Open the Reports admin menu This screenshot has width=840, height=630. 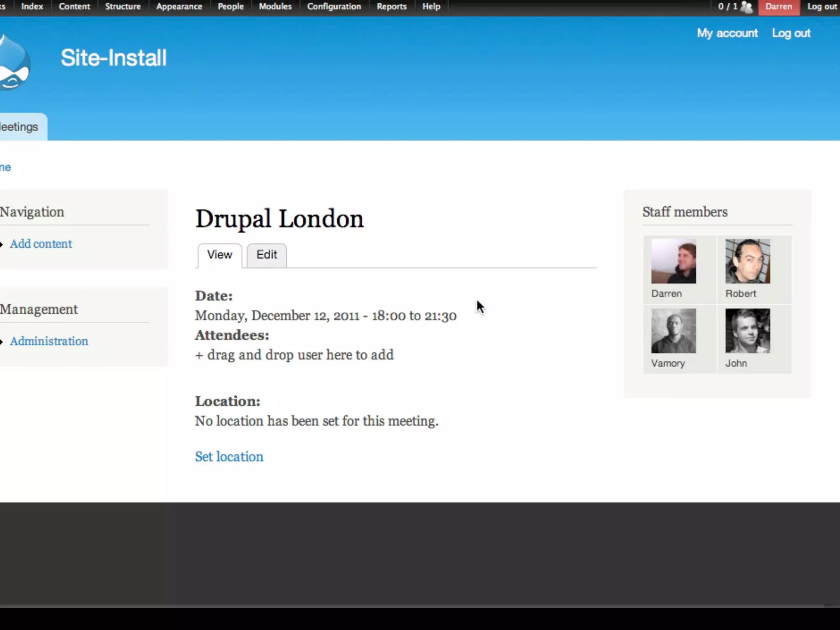click(x=392, y=7)
